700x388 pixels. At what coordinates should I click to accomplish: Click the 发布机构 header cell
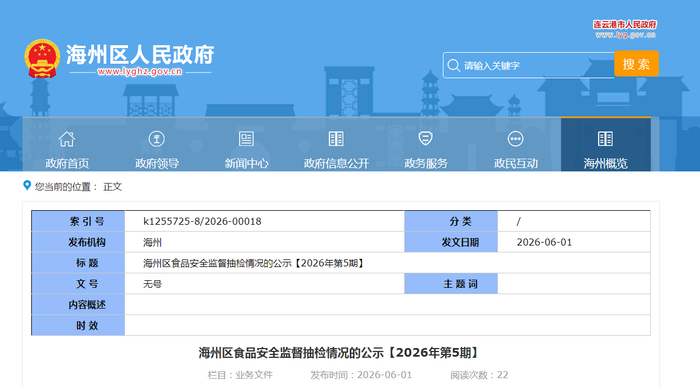(x=78, y=242)
